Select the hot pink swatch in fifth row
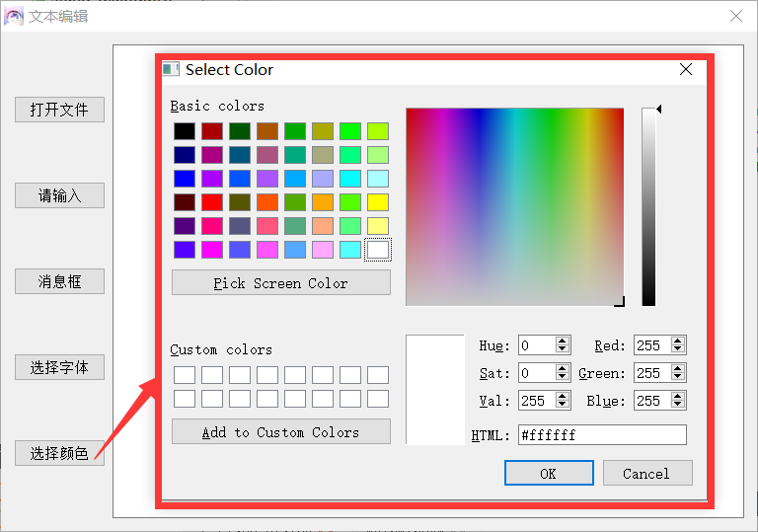This screenshot has height=532, width=758. (212, 226)
